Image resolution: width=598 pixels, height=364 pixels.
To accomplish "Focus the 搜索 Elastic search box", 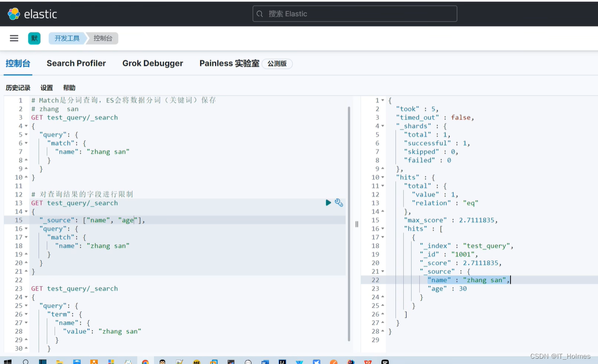I will pyautogui.click(x=355, y=14).
